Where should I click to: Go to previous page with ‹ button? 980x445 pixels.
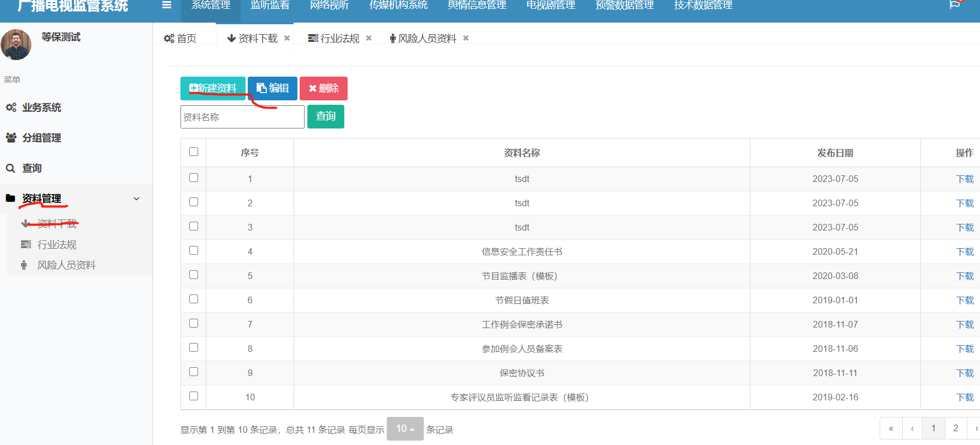912,428
